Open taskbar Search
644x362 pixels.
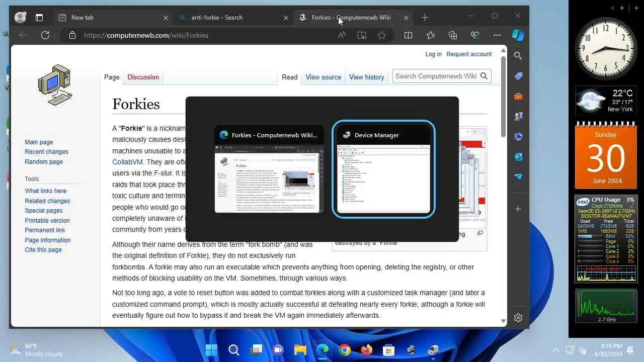click(x=234, y=350)
